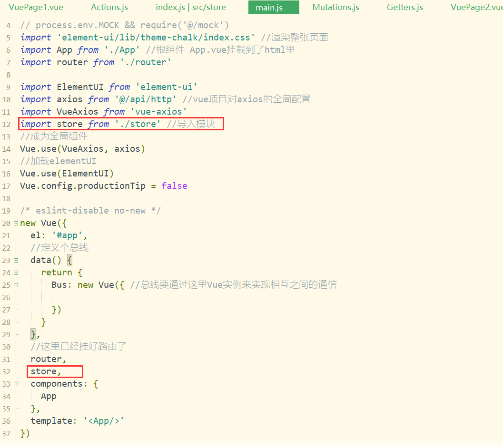Open the Actions.js tab
This screenshot has width=503, height=448.
pyautogui.click(x=109, y=7)
